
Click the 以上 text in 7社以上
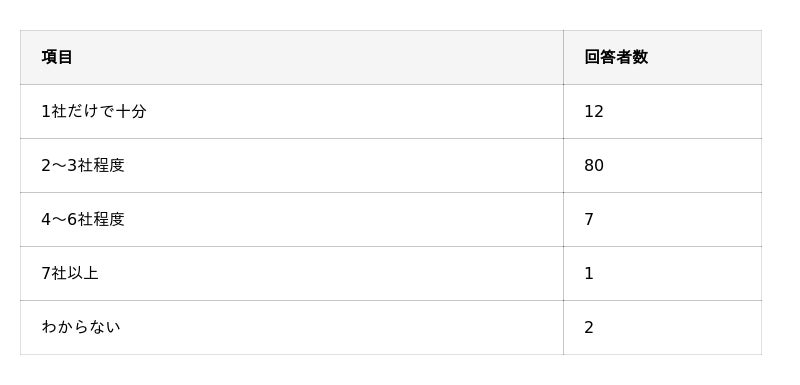(83, 273)
